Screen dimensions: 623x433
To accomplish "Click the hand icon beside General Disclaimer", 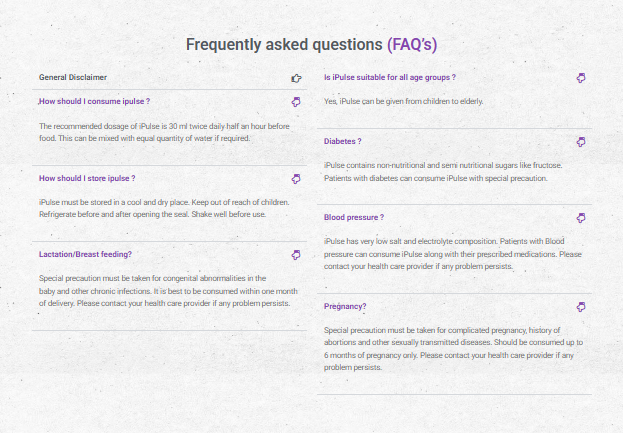I will coord(295,77).
